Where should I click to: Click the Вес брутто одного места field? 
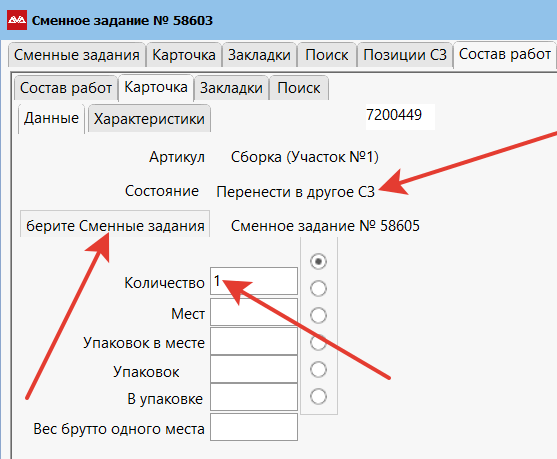(x=254, y=427)
